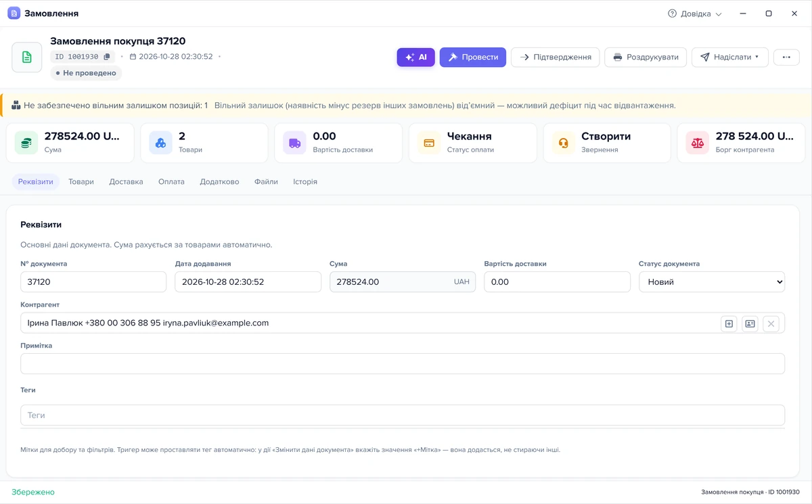The width and height of the screenshot is (812, 504).
Task: Click the scales icon on Борг контрагента card
Action: [x=698, y=143]
